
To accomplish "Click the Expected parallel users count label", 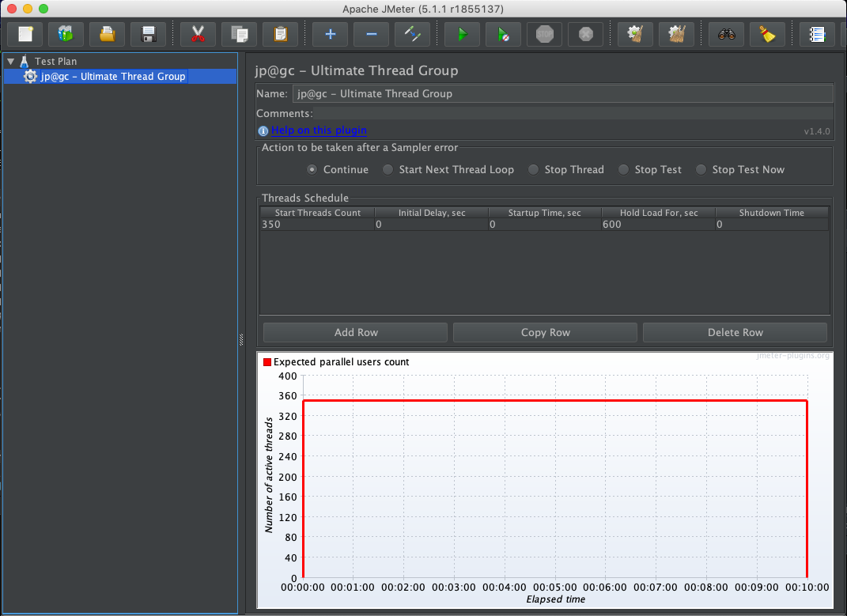I will (x=341, y=362).
